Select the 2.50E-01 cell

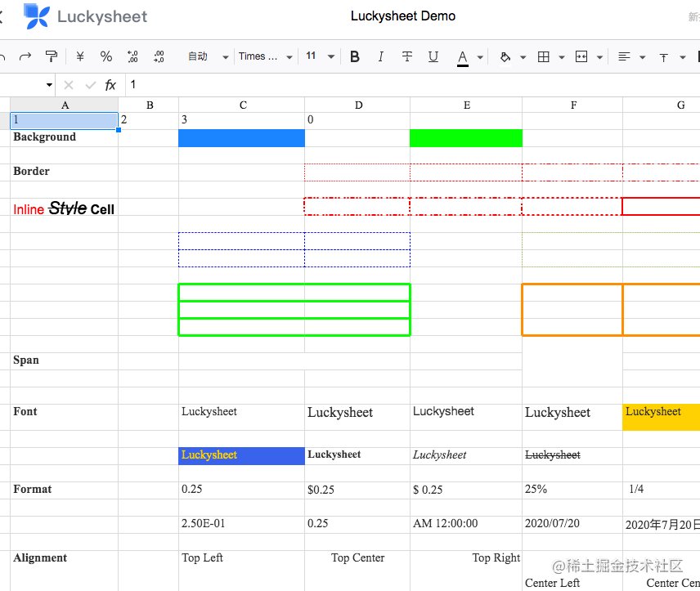241,525
